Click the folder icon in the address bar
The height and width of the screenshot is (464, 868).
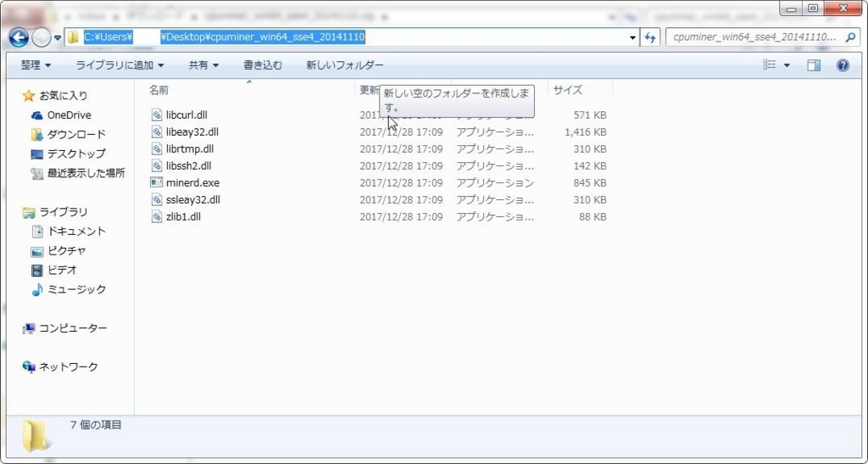pyautogui.click(x=73, y=37)
